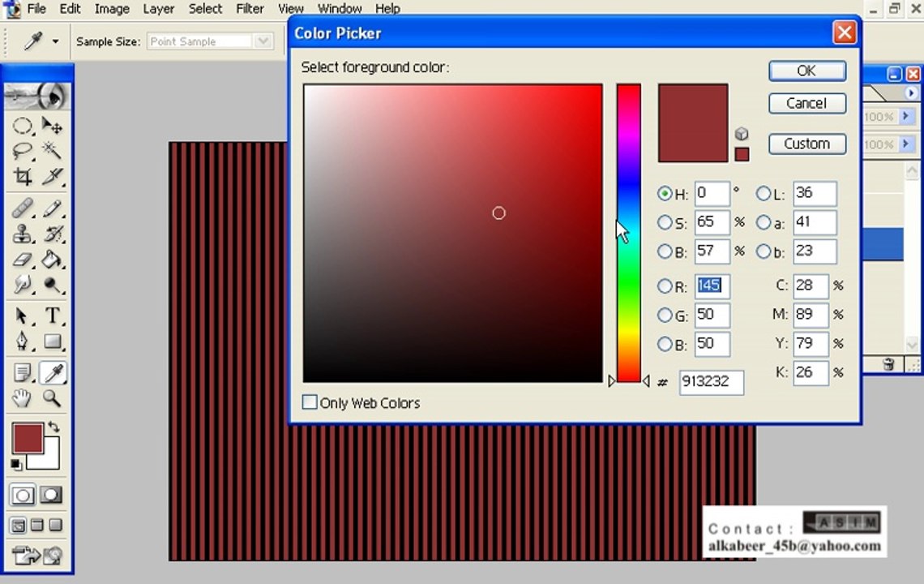Select the Clone Stamp tool
924x584 pixels.
pos(23,234)
